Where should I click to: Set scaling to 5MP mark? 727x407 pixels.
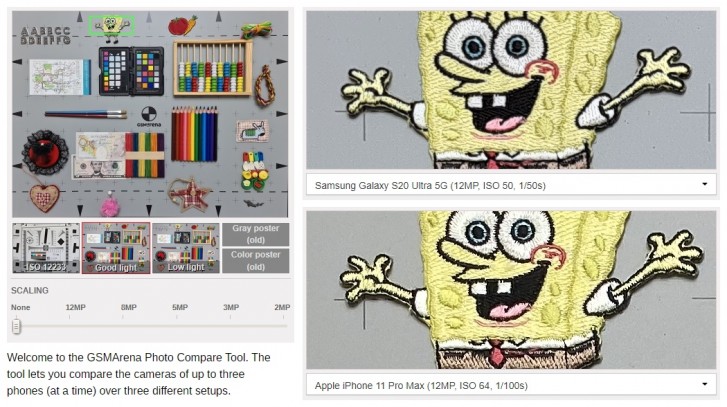[x=177, y=318]
